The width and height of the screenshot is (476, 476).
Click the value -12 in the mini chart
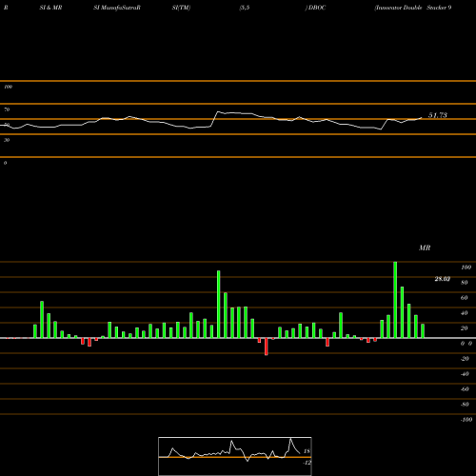(x=307, y=463)
